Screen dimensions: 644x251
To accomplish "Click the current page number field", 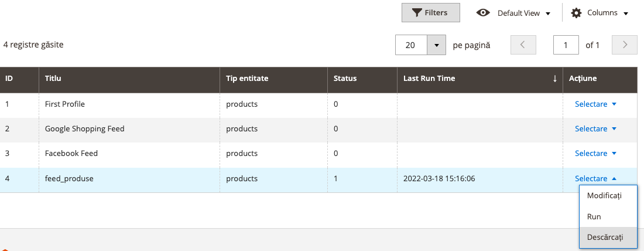I will (x=566, y=45).
